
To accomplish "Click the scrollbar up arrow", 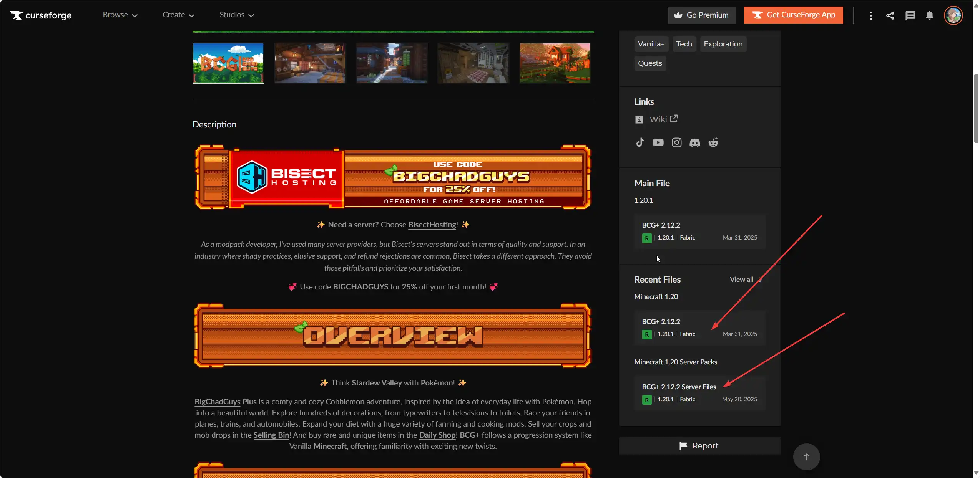I will (x=976, y=5).
